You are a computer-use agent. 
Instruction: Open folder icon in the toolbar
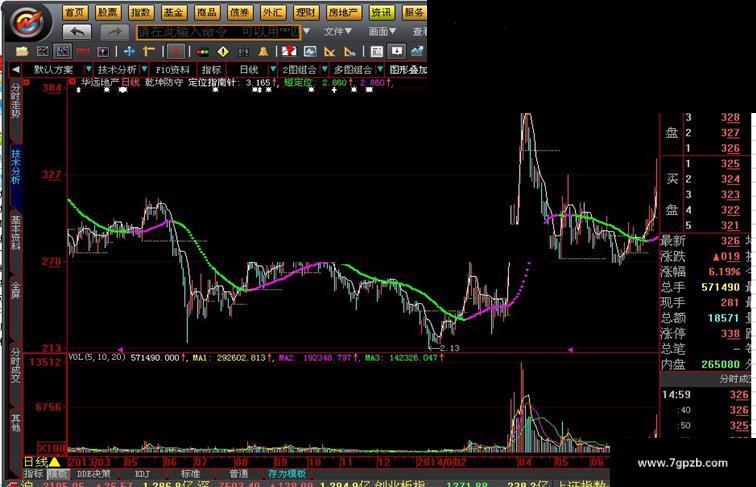(22, 51)
